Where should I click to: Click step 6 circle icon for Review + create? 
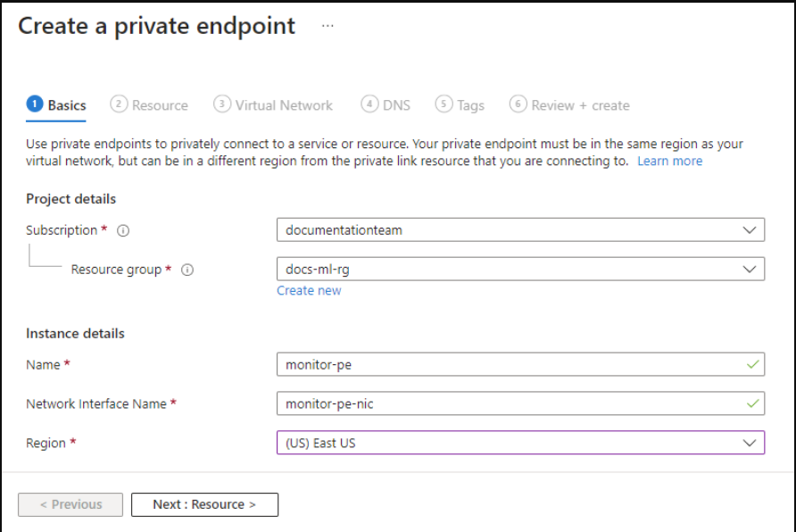[x=518, y=104]
